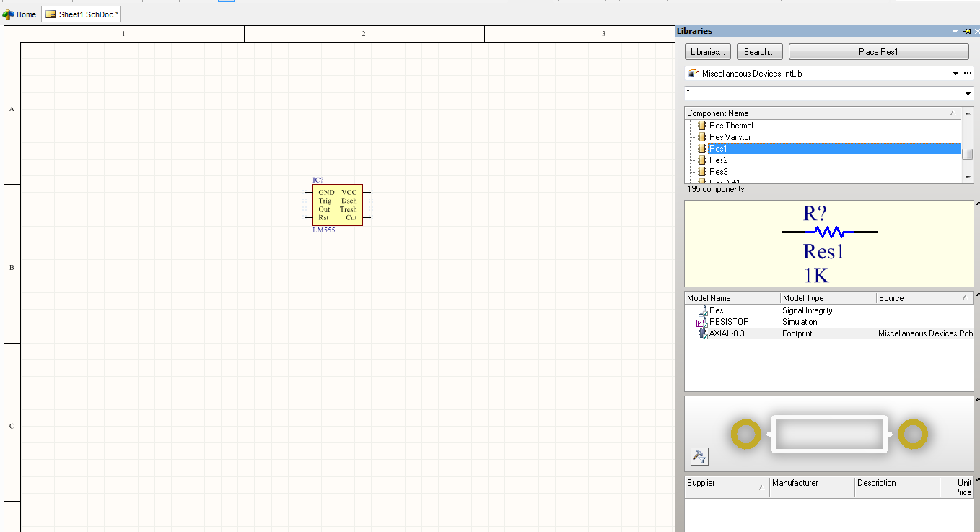Click the component filter input field
This screenshot has width=980, height=532.
coord(823,94)
